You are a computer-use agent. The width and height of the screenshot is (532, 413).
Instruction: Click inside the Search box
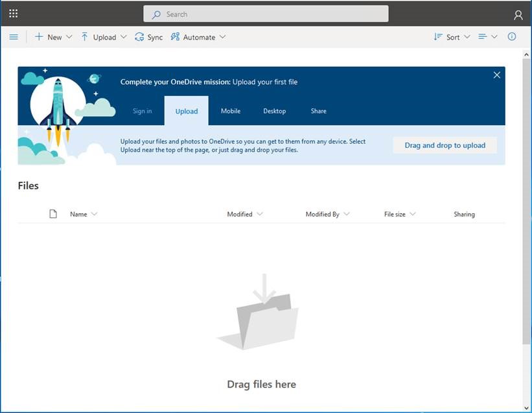(x=266, y=14)
